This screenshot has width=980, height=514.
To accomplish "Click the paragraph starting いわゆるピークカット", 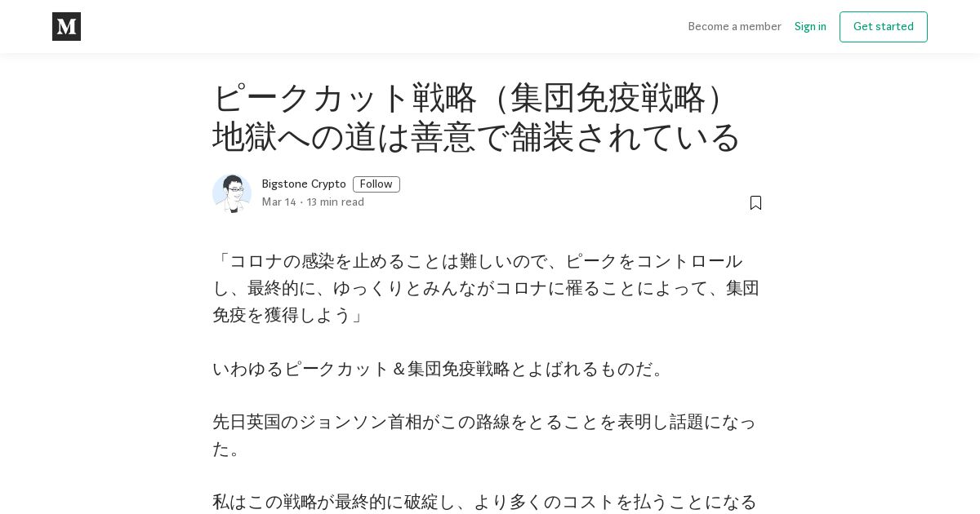I will [x=441, y=369].
